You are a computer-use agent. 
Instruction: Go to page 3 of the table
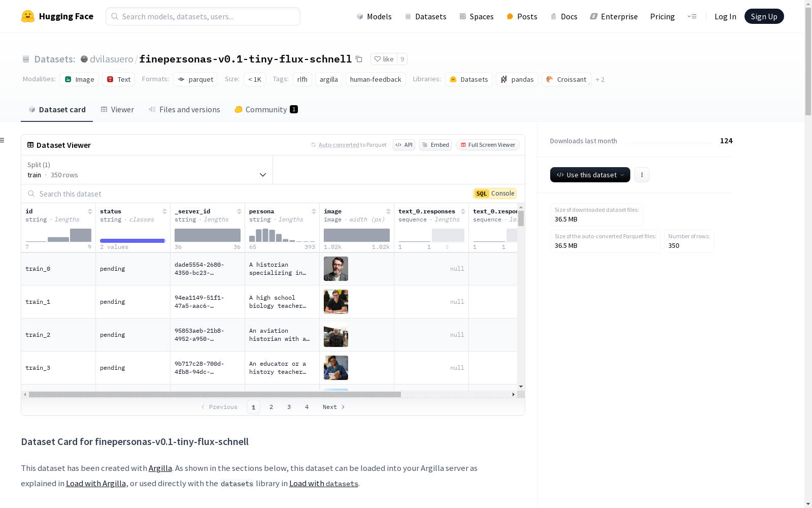tap(289, 407)
